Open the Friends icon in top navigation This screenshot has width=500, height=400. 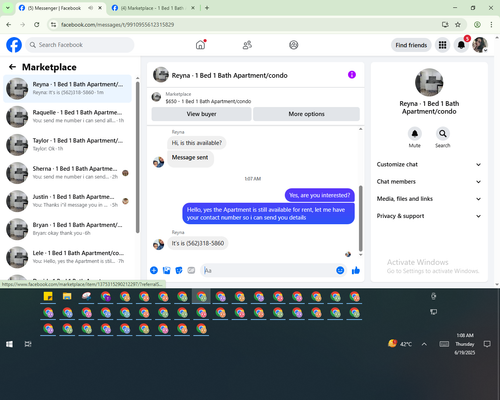(247, 45)
